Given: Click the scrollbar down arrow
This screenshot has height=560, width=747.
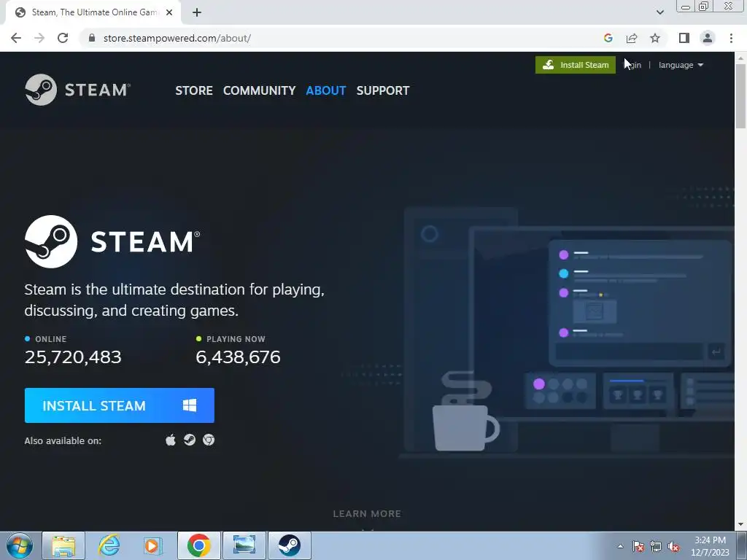Looking at the screenshot, I should [740, 525].
